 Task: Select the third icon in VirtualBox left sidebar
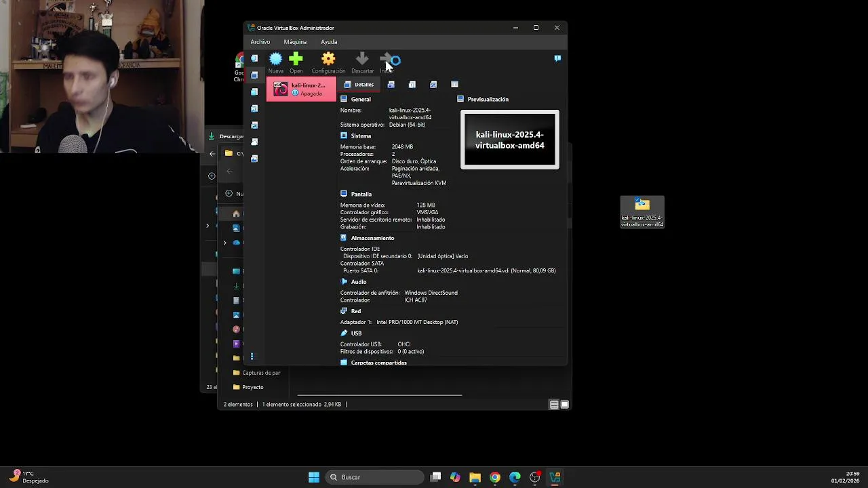click(254, 91)
